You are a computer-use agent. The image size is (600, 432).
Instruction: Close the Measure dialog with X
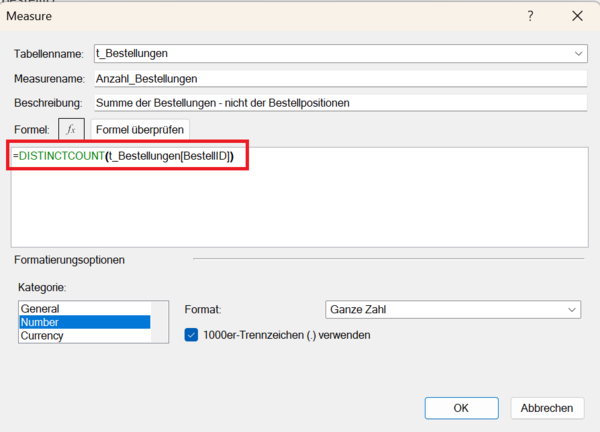(578, 16)
